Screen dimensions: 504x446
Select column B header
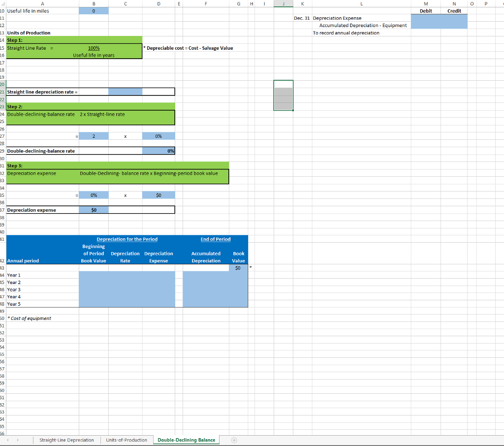click(94, 3)
